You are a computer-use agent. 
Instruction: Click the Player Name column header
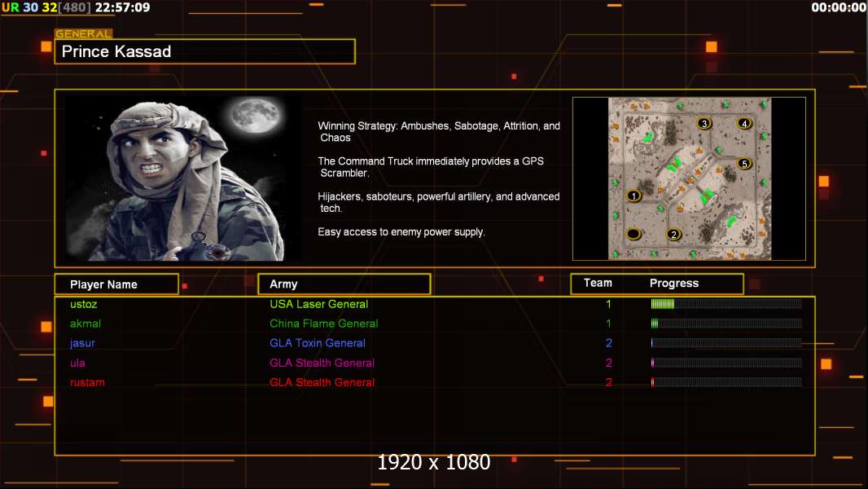116,284
